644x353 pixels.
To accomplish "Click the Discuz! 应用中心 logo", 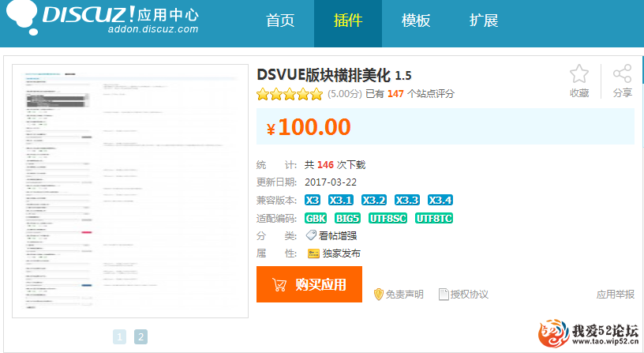I will click(x=103, y=17).
